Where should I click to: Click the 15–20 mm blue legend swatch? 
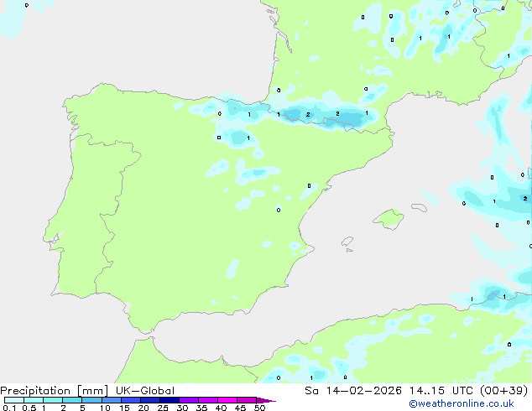pos(130,400)
